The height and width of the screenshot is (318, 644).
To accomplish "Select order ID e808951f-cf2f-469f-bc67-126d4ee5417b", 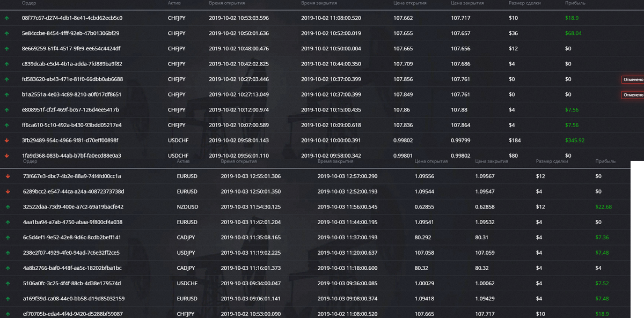I will click(70, 110).
